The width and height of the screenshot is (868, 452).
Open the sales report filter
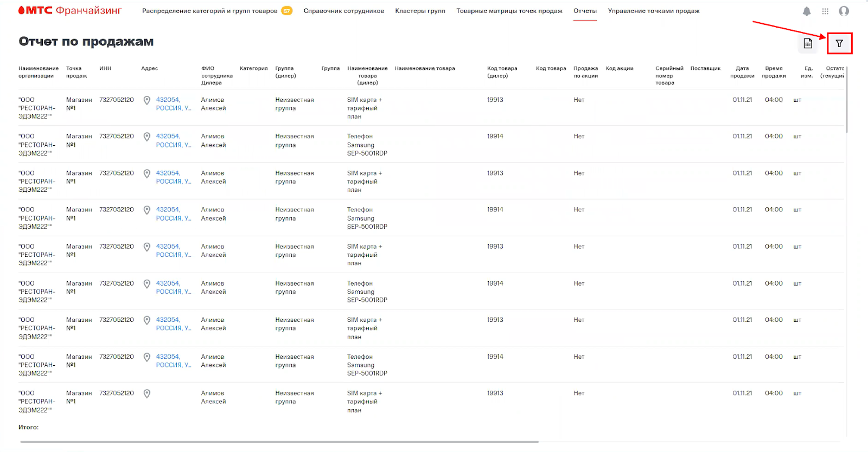(839, 43)
